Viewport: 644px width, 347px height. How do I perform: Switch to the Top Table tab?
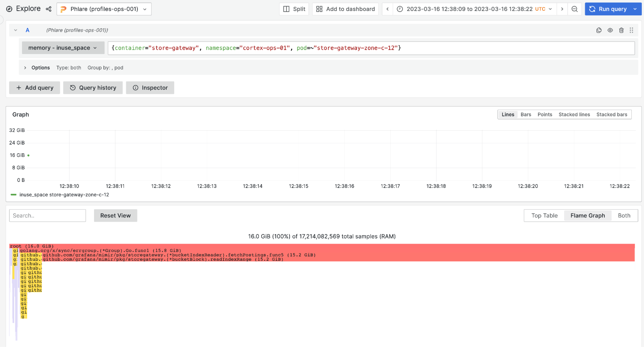tap(544, 215)
